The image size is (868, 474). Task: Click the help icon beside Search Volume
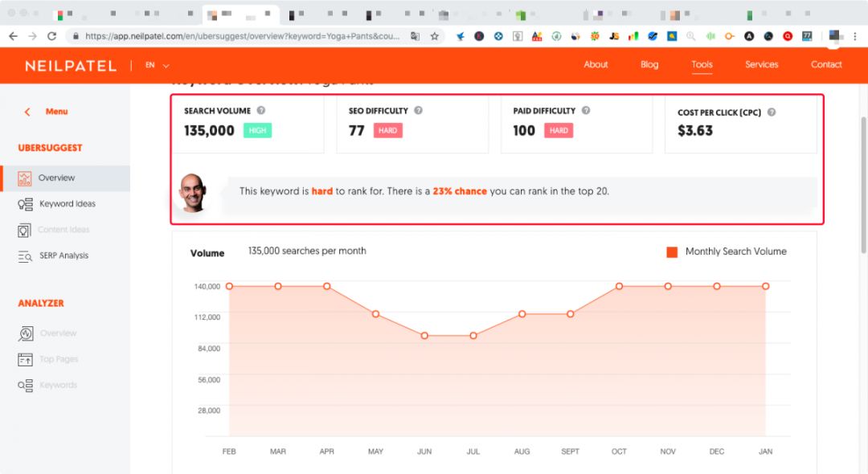[260, 111]
